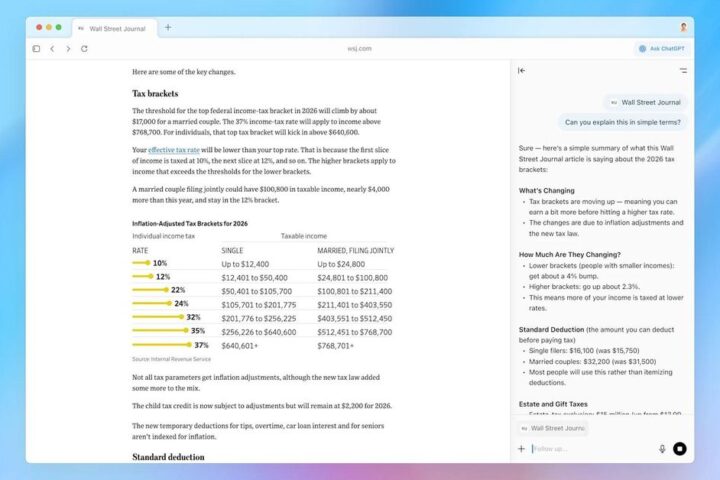Viewport: 720px width, 480px height.
Task: Open the chat panel options menu
Action: point(683,71)
